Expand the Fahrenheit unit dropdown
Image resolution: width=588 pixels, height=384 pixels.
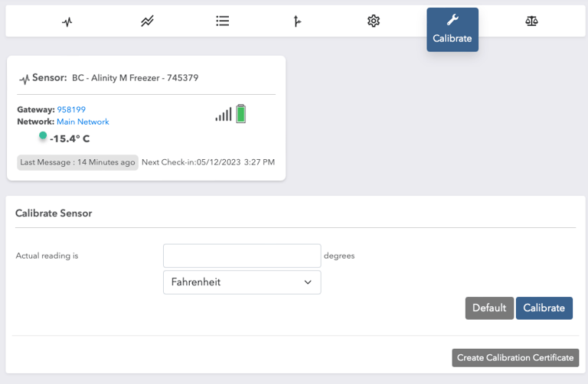click(242, 282)
